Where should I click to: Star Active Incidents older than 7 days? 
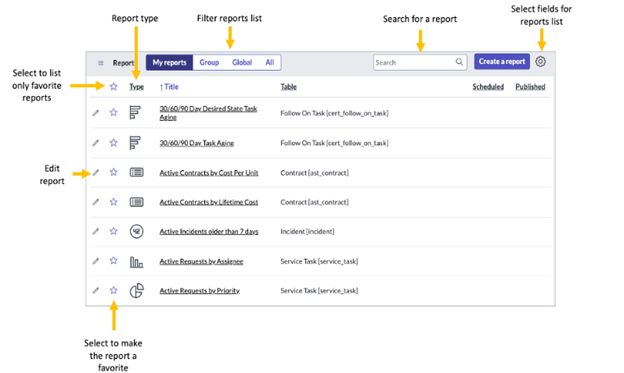[x=113, y=231]
